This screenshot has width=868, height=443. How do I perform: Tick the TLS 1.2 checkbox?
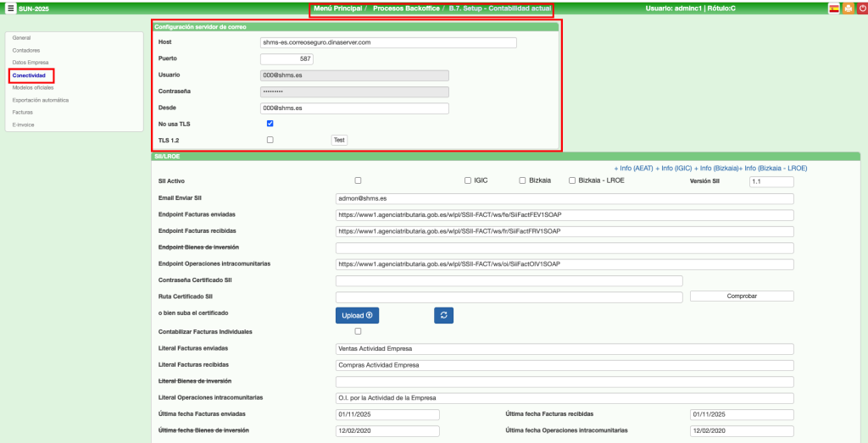[x=270, y=140]
